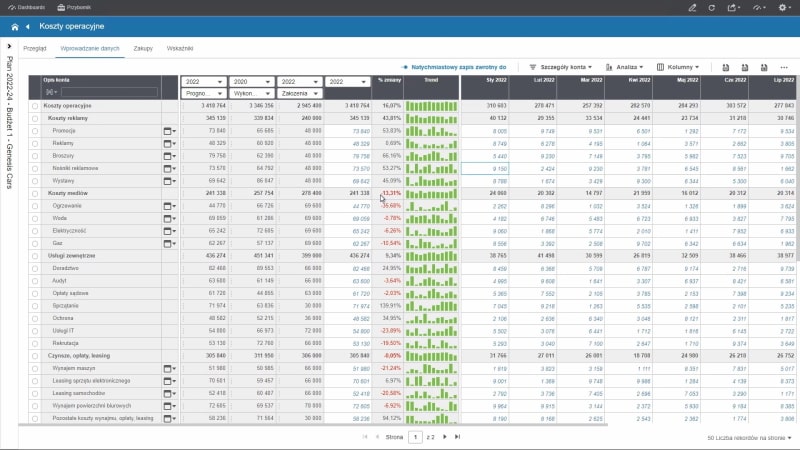Open details icon for Wynajem maszyn row
Viewport: 800px width, 450px height.
[169, 368]
